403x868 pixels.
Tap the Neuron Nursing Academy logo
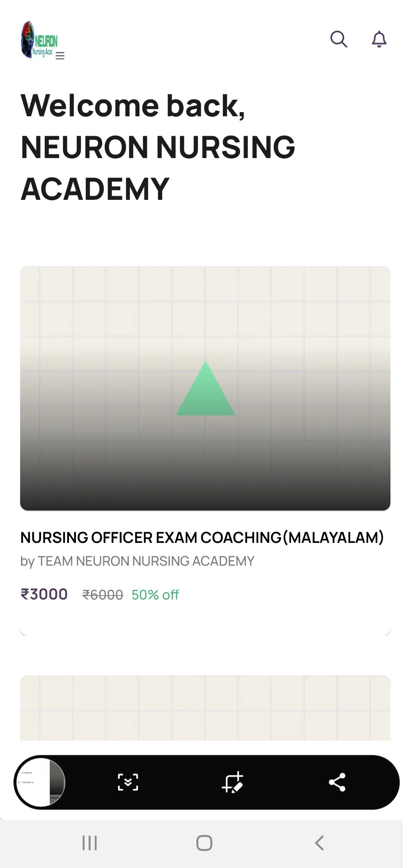pos(39,40)
